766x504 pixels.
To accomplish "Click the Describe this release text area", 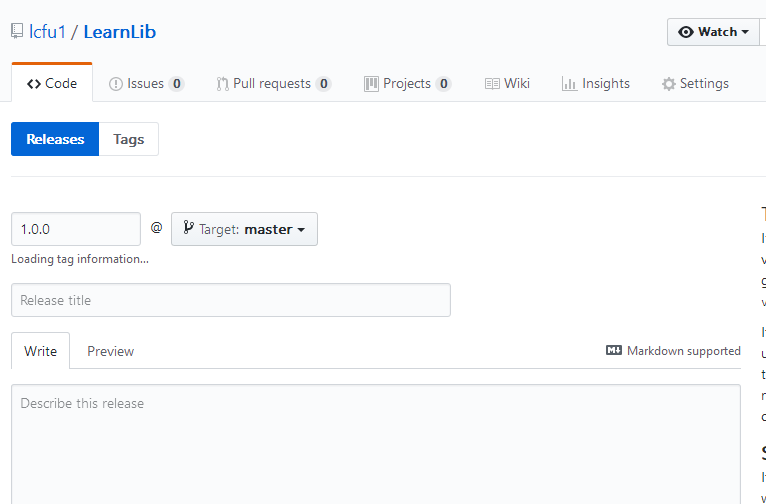I will (x=376, y=444).
